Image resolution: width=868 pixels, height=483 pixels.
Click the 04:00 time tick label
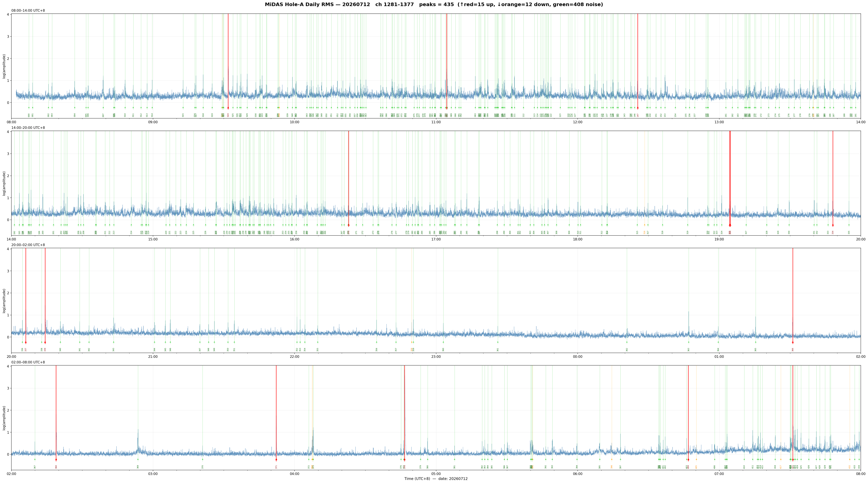(x=295, y=474)
